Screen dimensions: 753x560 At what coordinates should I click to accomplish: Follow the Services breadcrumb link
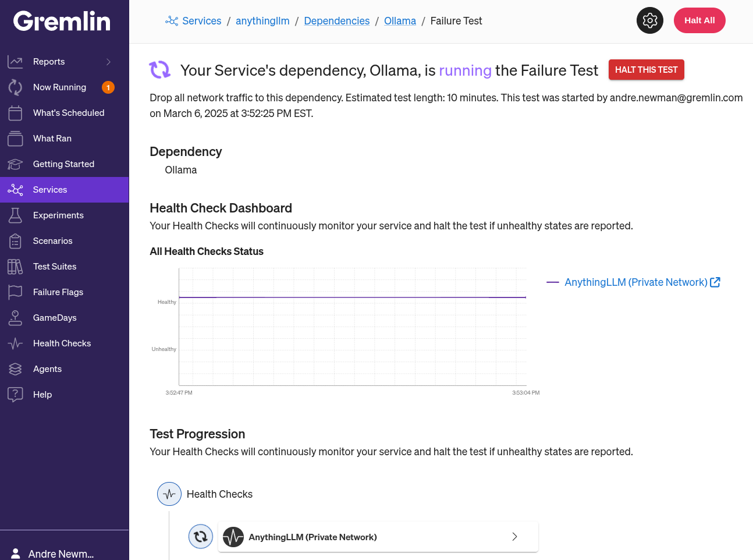(x=201, y=21)
